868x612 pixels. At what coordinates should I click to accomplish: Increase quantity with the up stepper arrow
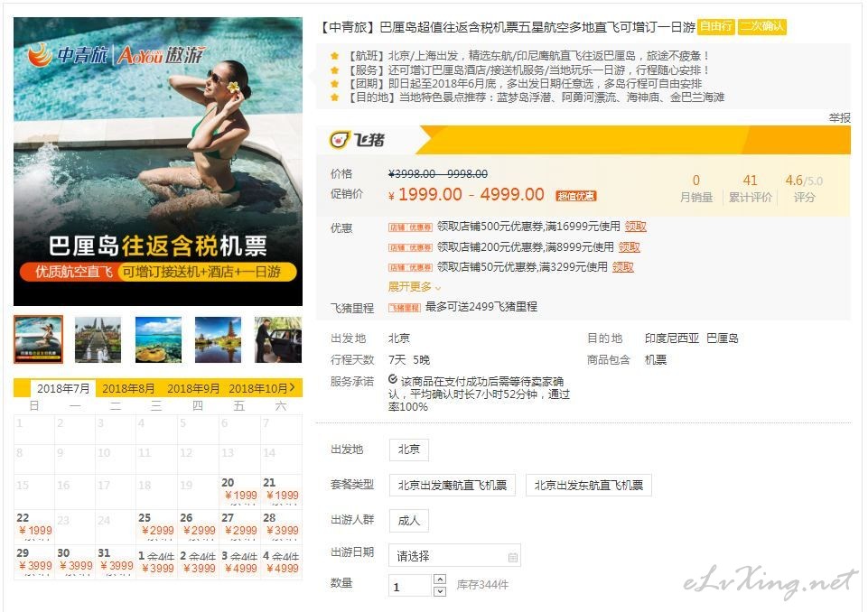440,580
